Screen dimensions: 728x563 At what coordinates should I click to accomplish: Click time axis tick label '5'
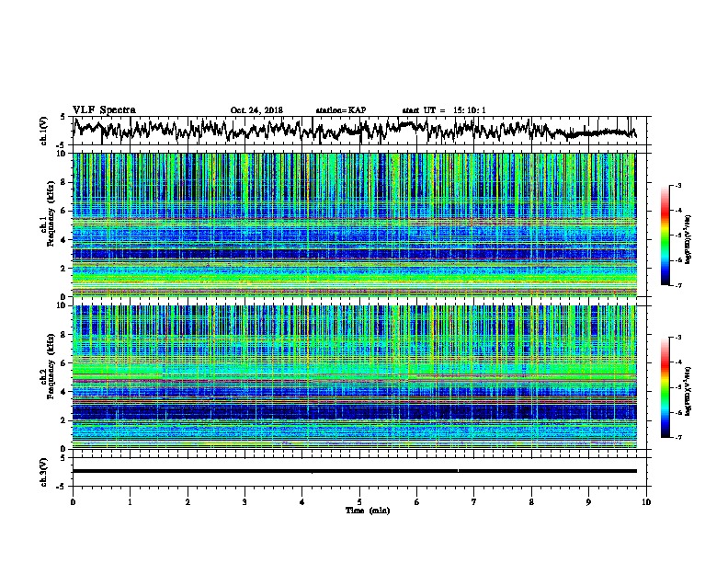pyautogui.click(x=359, y=502)
